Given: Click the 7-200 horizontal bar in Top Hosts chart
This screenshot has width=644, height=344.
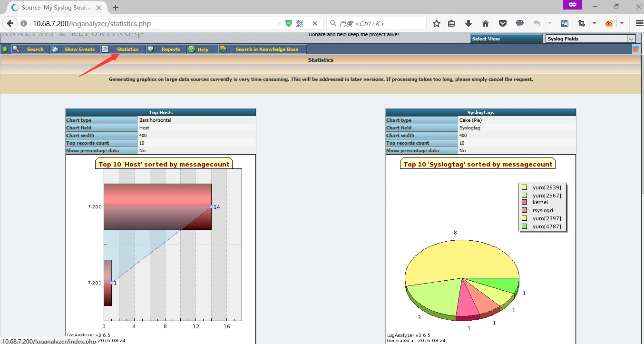Looking at the screenshot, I should [157, 206].
